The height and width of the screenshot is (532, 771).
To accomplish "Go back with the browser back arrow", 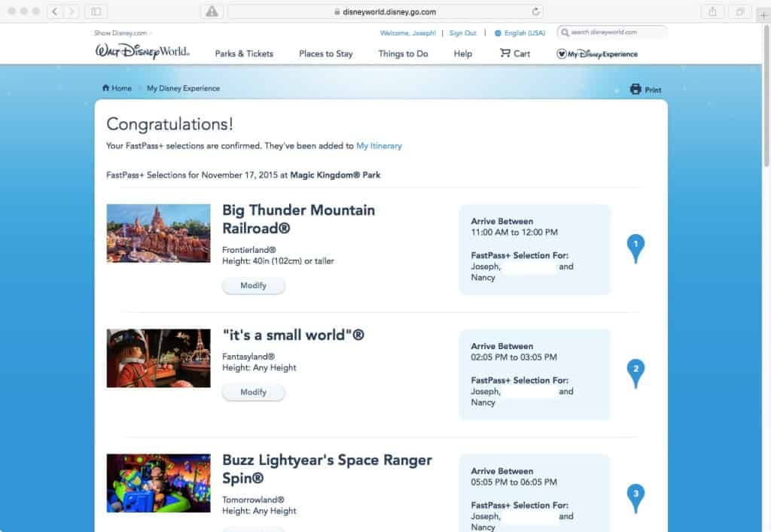I will pyautogui.click(x=54, y=11).
